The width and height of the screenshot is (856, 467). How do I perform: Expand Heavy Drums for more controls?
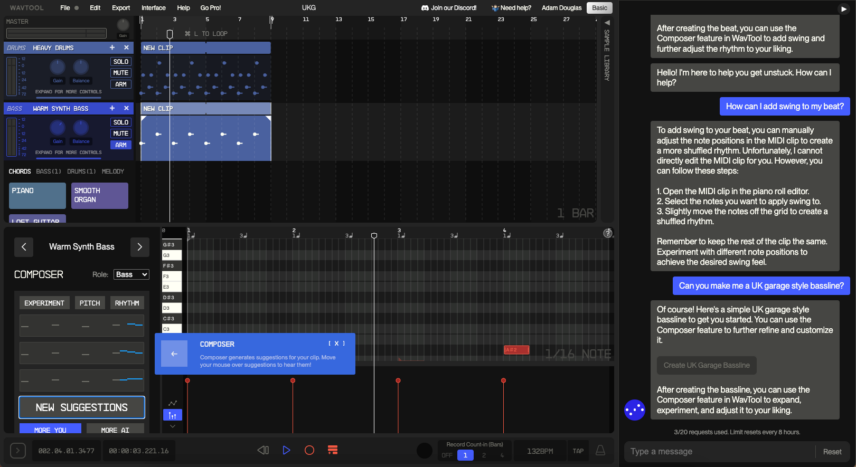[x=68, y=92]
